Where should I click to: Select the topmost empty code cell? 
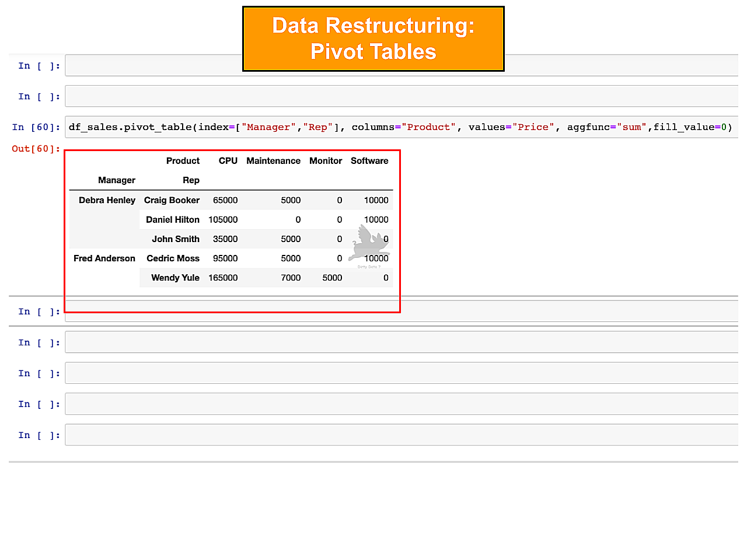[x=152, y=66]
